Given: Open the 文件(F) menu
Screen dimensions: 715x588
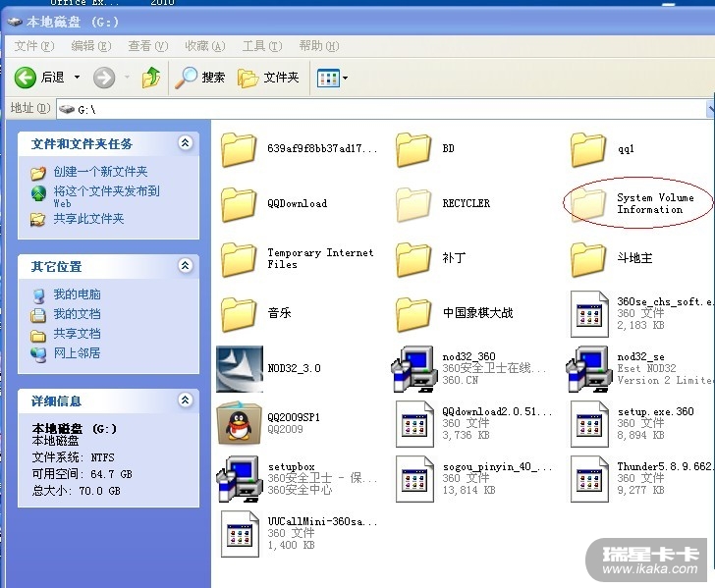Looking at the screenshot, I should tap(34, 46).
